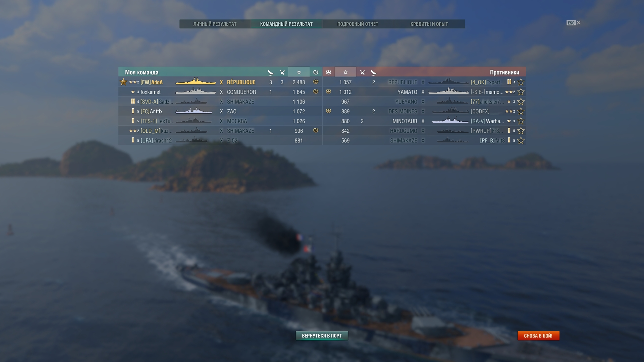Toggle compliment star for enemy Minotaur player
644x362 pixels.
[x=521, y=121]
